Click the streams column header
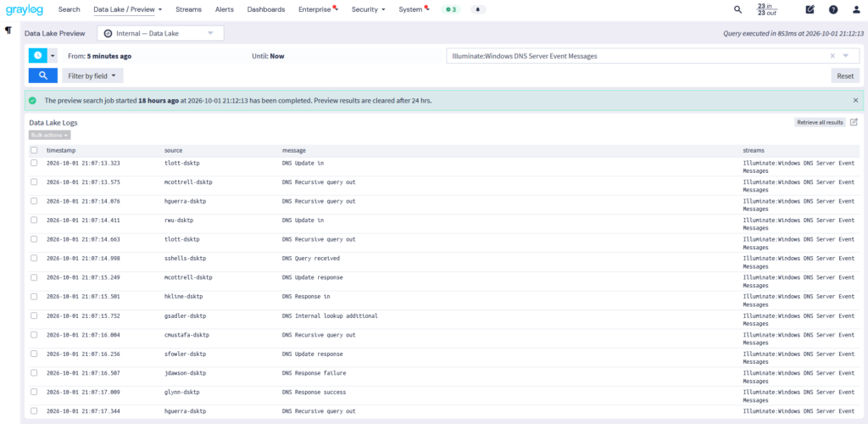 tap(754, 151)
